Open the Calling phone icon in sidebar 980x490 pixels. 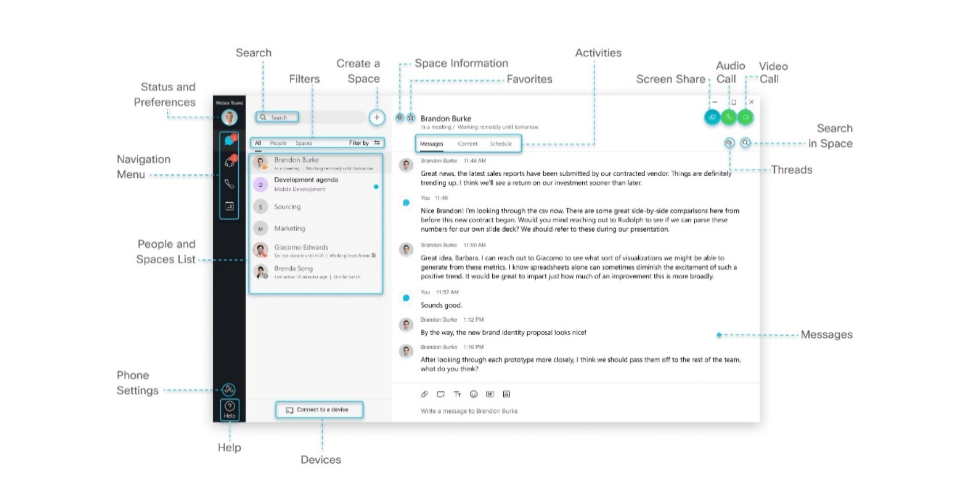click(x=229, y=184)
